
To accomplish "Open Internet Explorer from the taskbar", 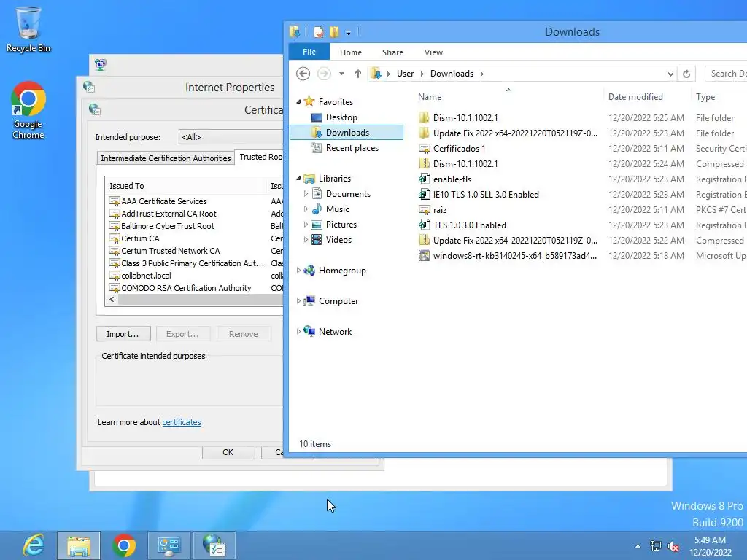I will pyautogui.click(x=34, y=545).
